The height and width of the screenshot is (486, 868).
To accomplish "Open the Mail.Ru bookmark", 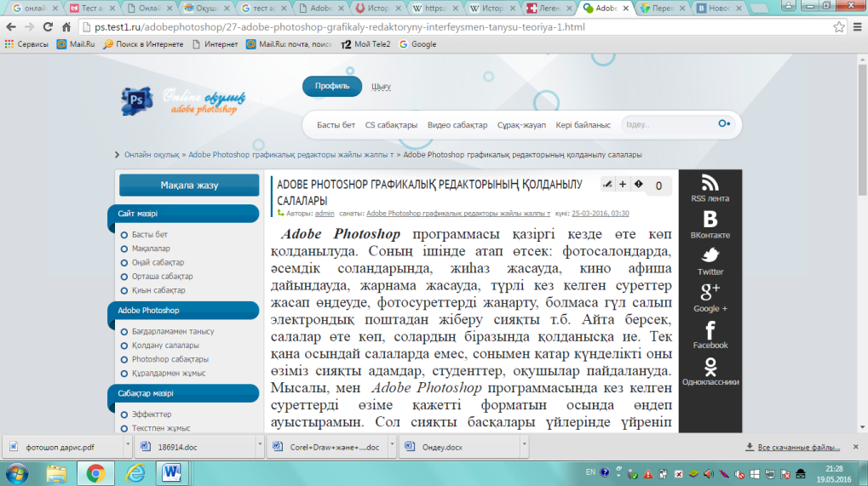I will pyautogui.click(x=76, y=44).
